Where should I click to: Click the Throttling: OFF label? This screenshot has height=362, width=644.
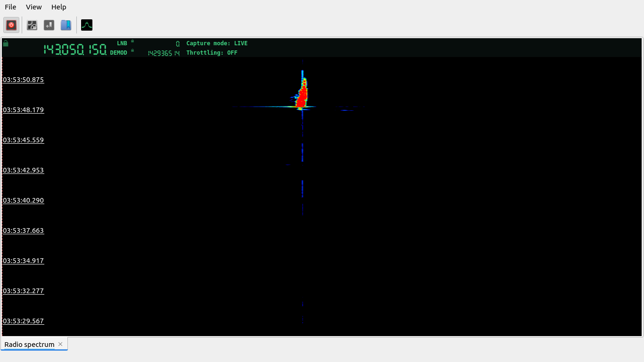tap(212, 53)
